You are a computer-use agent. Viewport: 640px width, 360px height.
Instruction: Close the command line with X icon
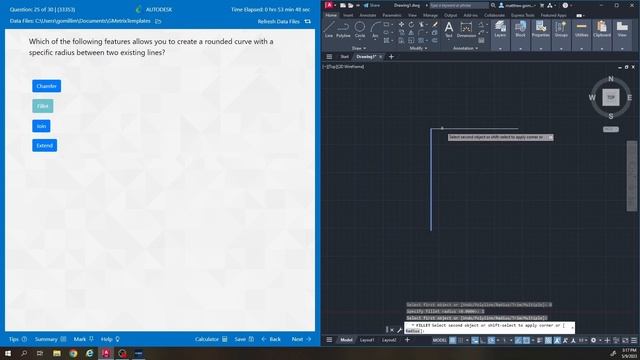392,330
